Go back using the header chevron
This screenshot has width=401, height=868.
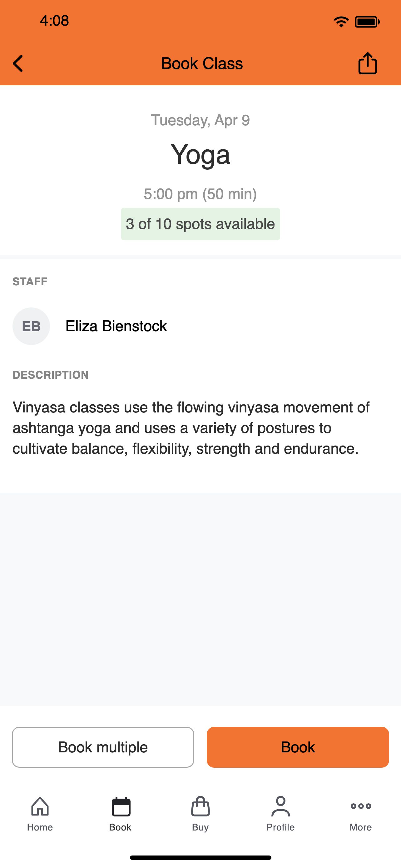(18, 63)
